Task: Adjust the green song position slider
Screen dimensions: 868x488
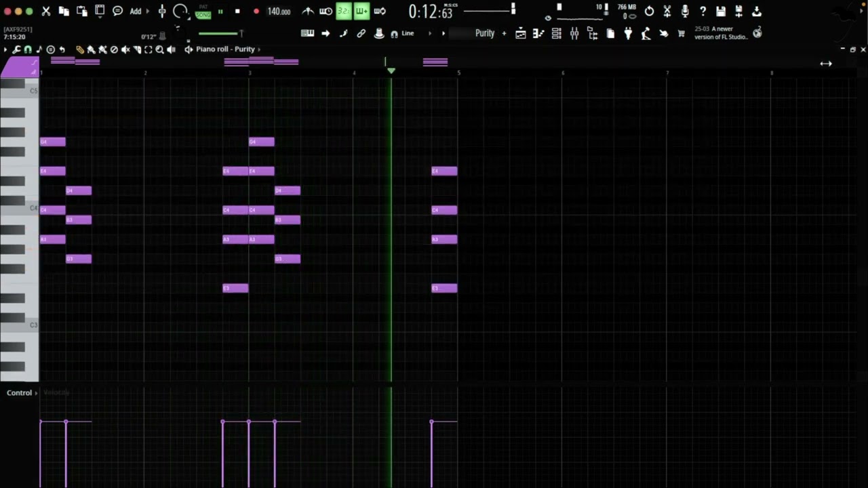Action: [x=220, y=33]
